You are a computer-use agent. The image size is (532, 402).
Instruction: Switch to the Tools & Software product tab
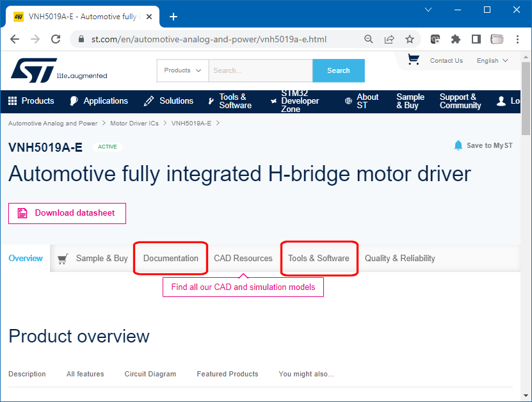319,258
